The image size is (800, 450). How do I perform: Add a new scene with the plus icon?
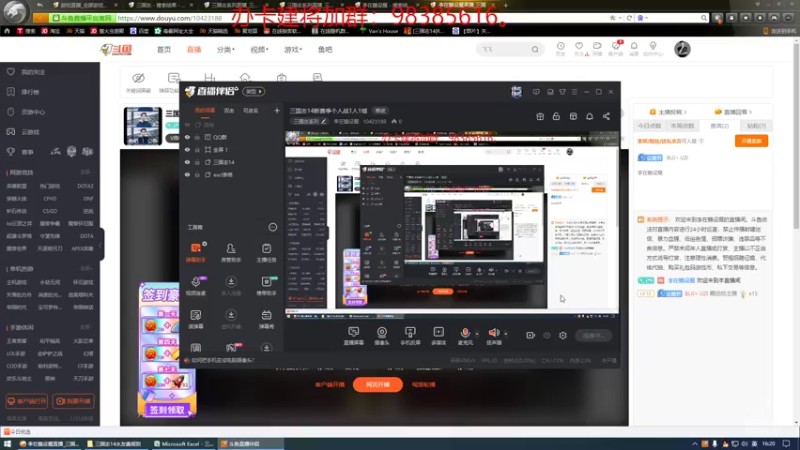(x=277, y=110)
